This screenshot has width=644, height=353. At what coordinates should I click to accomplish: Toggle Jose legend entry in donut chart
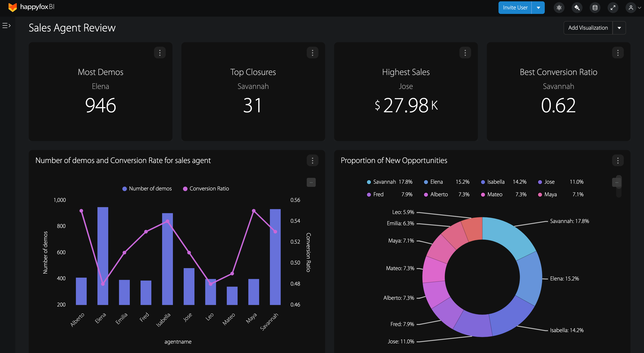(561, 182)
